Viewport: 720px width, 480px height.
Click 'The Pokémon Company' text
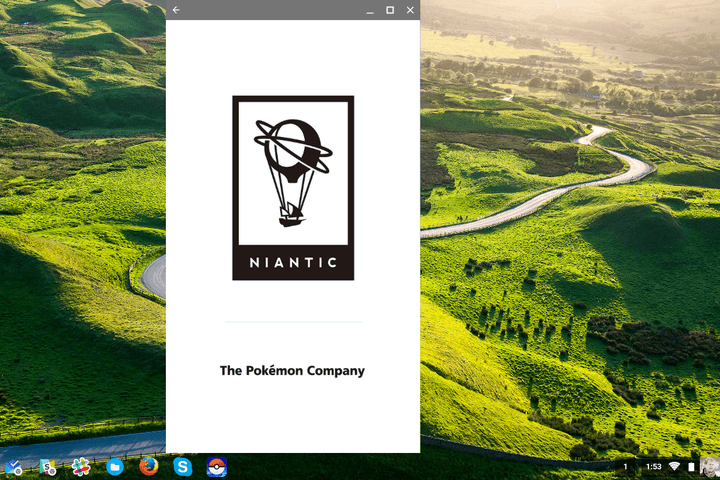click(x=292, y=371)
